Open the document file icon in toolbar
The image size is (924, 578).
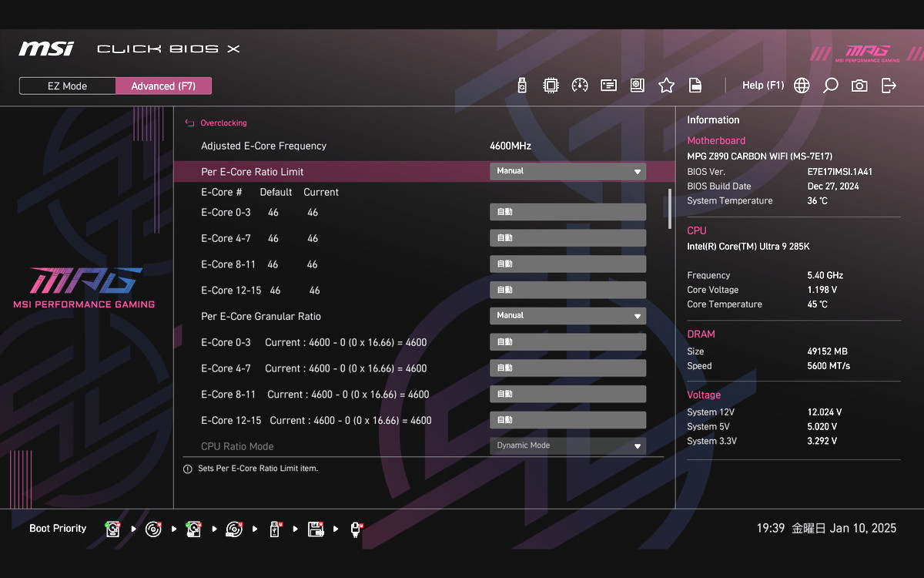click(695, 86)
